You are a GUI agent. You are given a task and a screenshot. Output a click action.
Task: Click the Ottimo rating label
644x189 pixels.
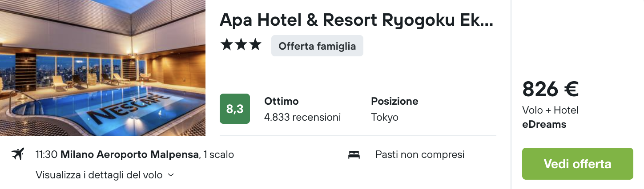click(282, 101)
